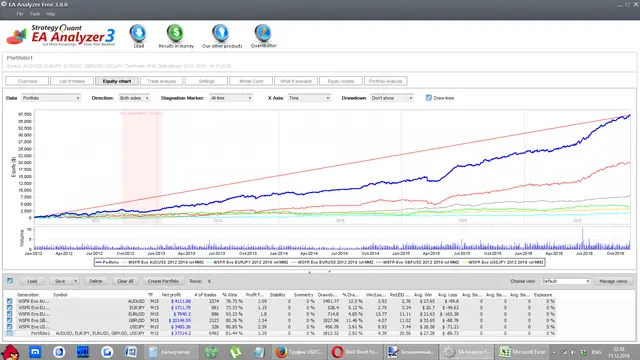Open the Tools menu
This screenshot has height=360, width=640.
(x=35, y=14)
